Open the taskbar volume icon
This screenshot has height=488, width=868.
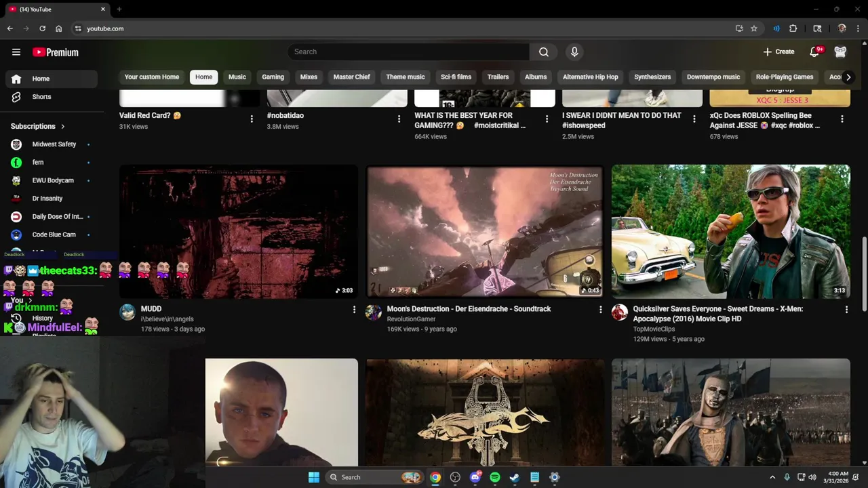click(812, 477)
